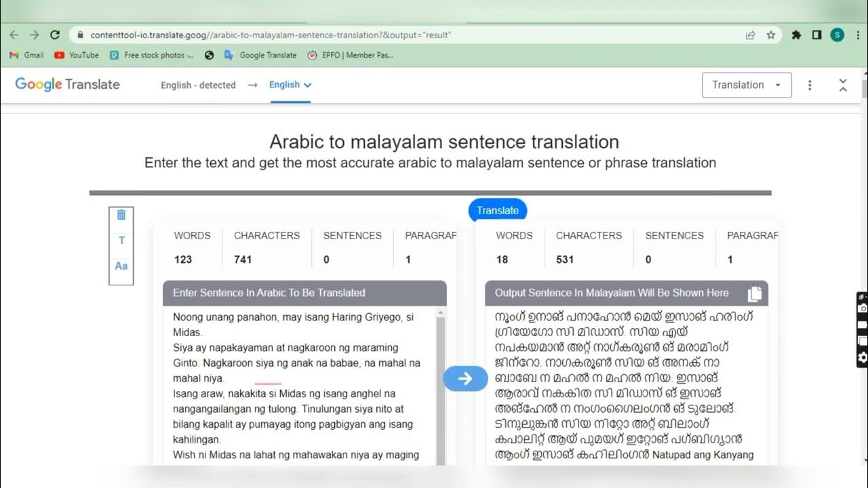This screenshot has height=488, width=868.
Task: Click the Google Translate logo
Action: pos(67,85)
